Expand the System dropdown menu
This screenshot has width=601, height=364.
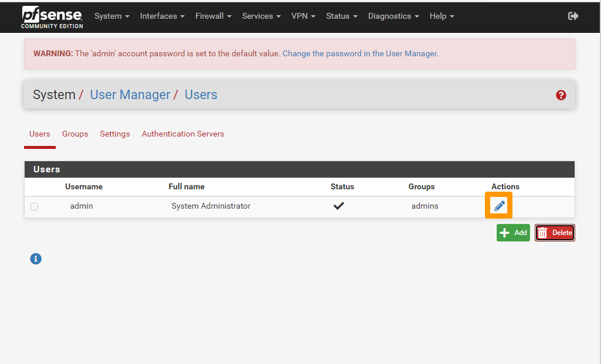click(111, 16)
